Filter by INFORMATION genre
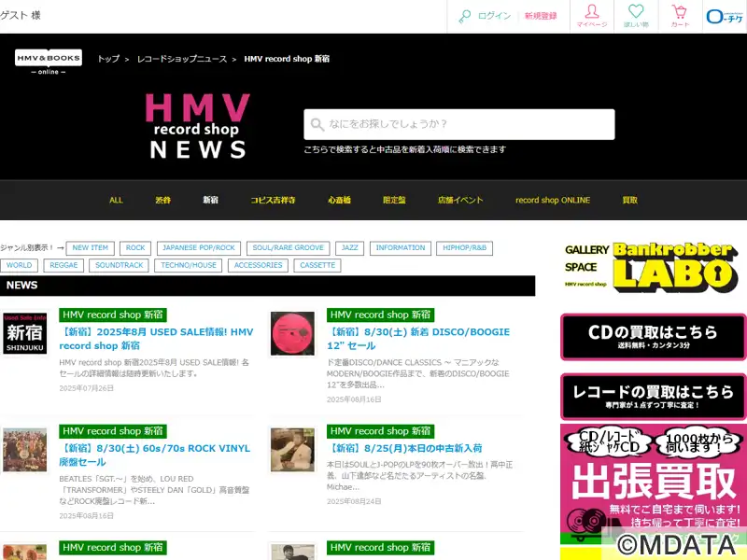Viewport: 747px width, 560px height. coord(401,248)
